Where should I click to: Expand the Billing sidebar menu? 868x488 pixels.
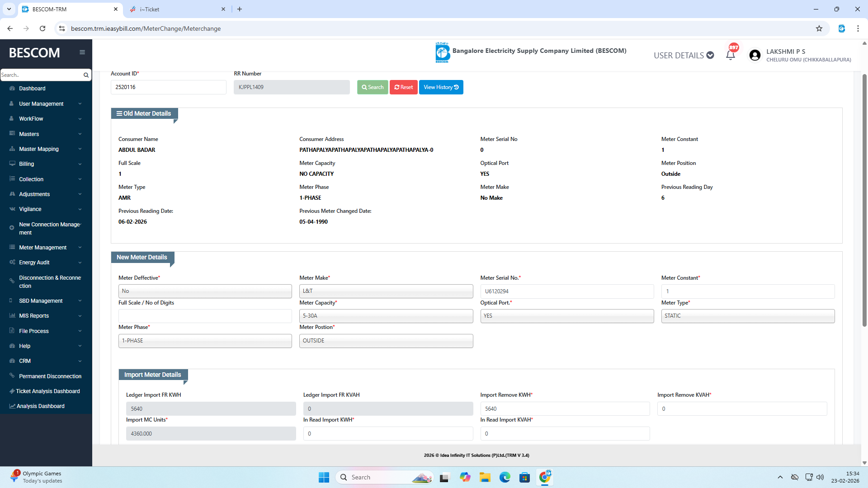point(45,164)
